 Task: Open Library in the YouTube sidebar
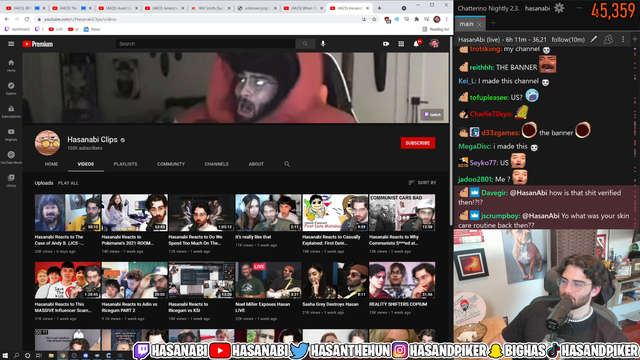11,180
